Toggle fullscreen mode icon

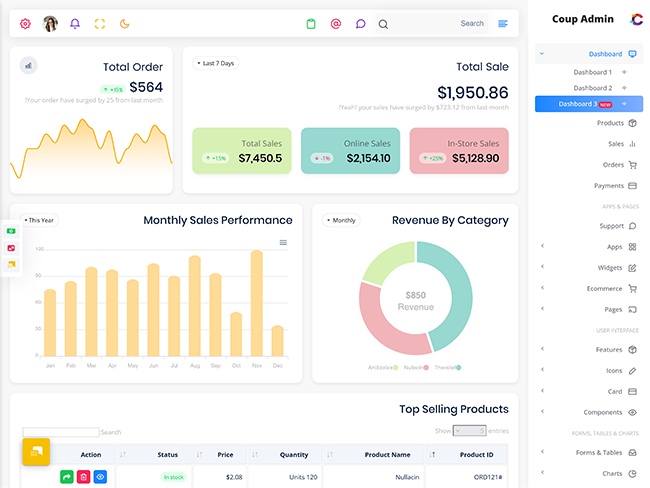click(x=100, y=23)
